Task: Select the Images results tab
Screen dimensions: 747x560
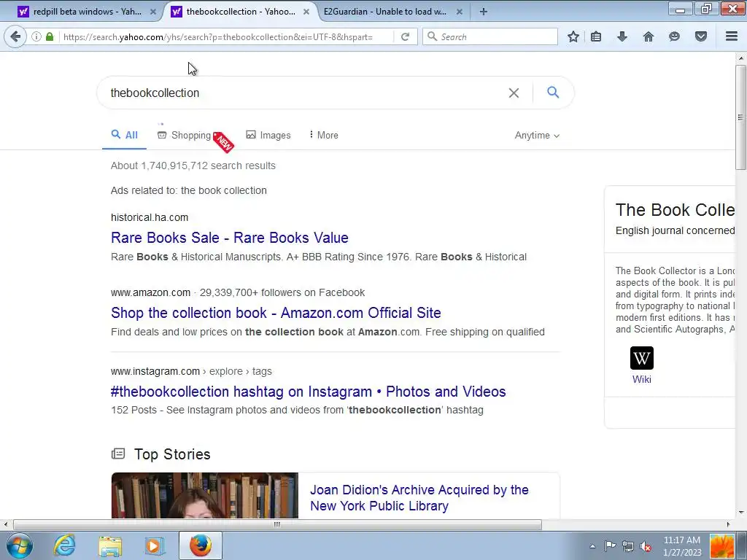Action: (268, 135)
